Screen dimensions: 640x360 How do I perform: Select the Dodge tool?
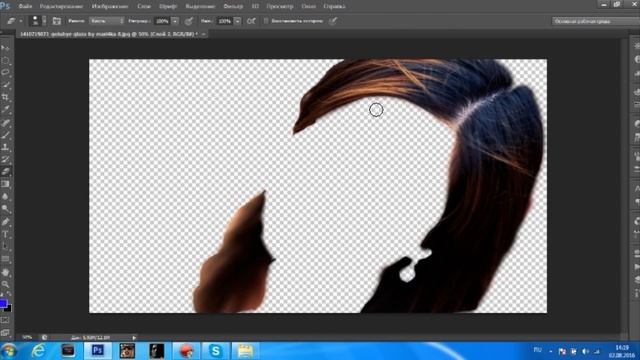pyautogui.click(x=5, y=209)
